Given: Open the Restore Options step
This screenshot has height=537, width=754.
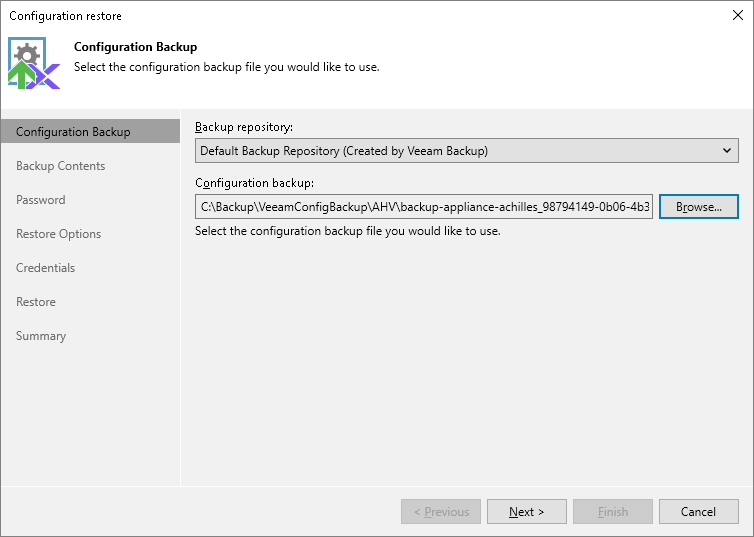Looking at the screenshot, I should 58,234.
